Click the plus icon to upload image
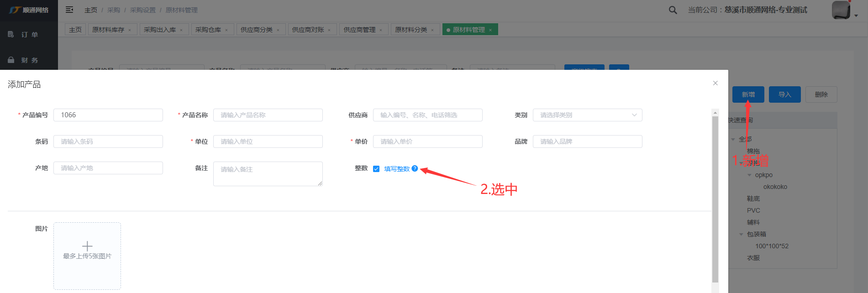The width and height of the screenshot is (868, 293). [x=87, y=246]
